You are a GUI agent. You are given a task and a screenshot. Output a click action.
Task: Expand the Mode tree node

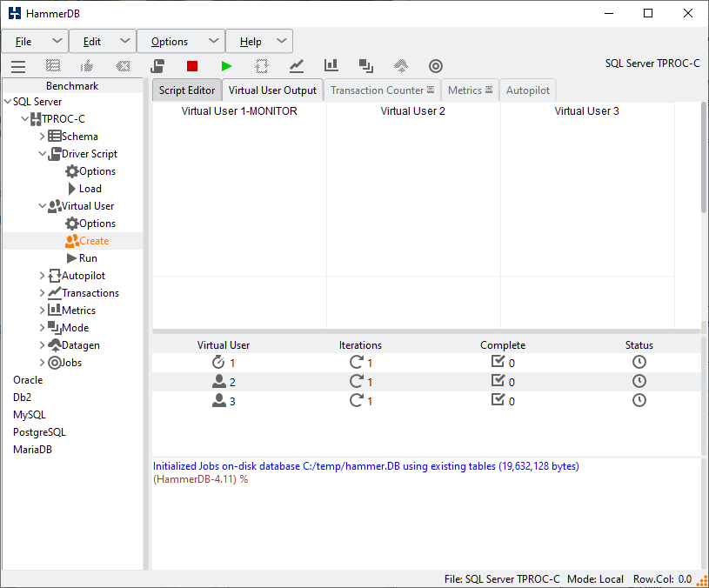pos(42,328)
